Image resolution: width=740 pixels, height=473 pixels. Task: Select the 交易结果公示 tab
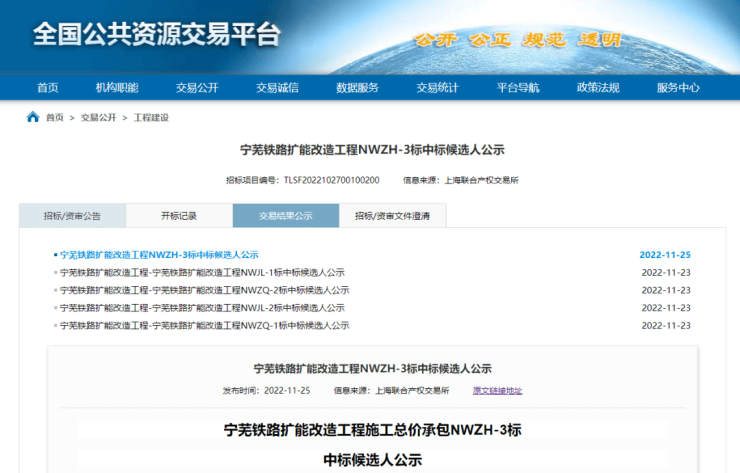click(286, 216)
